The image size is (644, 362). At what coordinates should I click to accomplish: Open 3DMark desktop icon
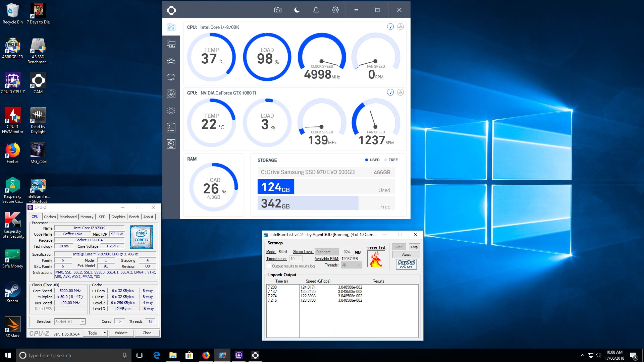pyautogui.click(x=13, y=327)
